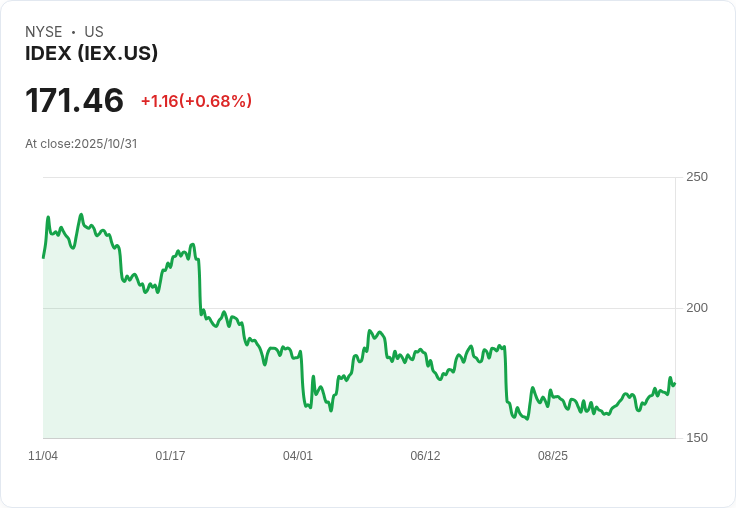Select the 08/25 date axis label
The image size is (736, 508).
click(x=553, y=456)
